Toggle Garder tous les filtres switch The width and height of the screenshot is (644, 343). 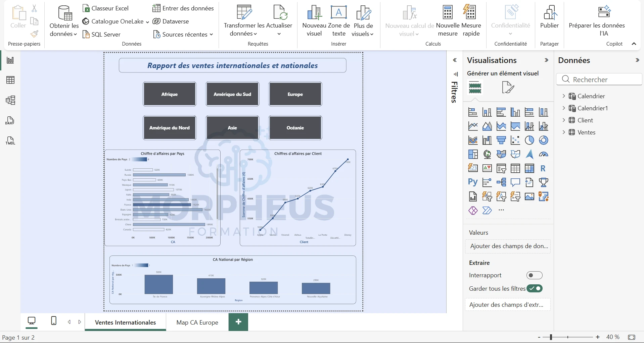coord(534,288)
